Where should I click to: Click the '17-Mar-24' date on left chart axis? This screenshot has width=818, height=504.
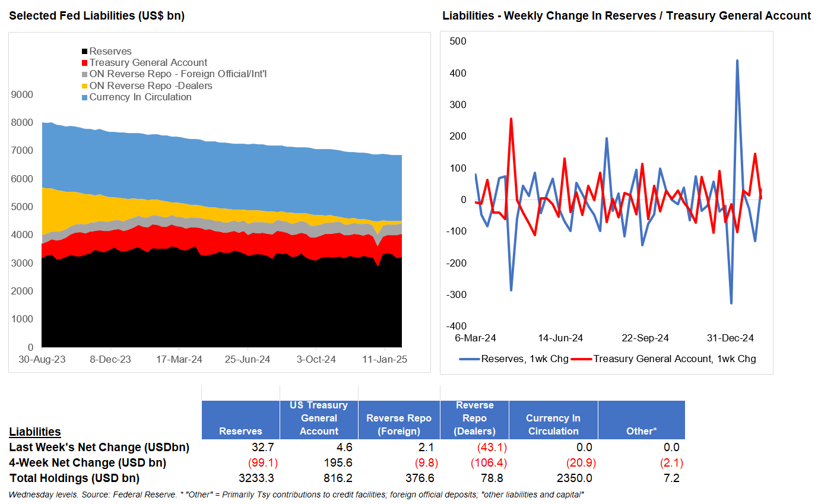[179, 359]
